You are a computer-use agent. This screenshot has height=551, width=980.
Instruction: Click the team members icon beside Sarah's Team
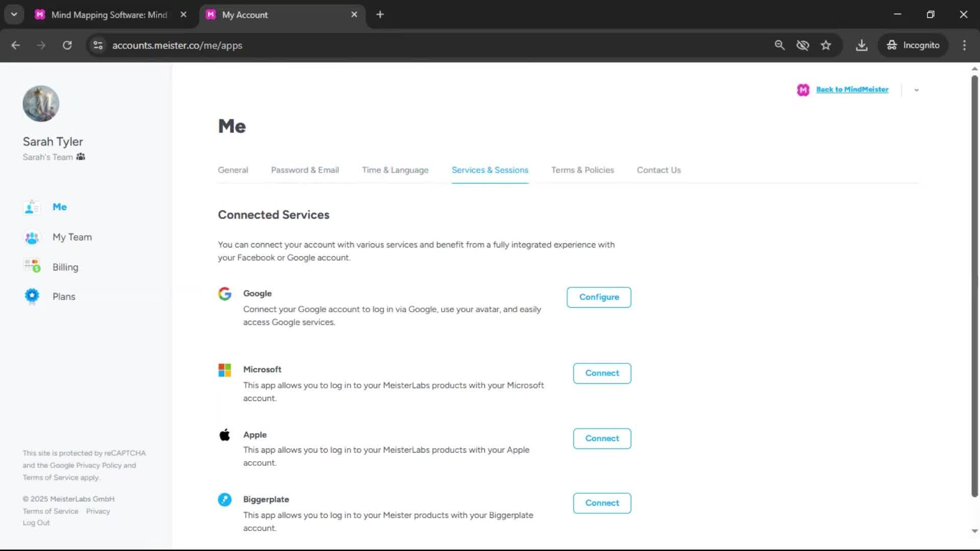(x=81, y=157)
